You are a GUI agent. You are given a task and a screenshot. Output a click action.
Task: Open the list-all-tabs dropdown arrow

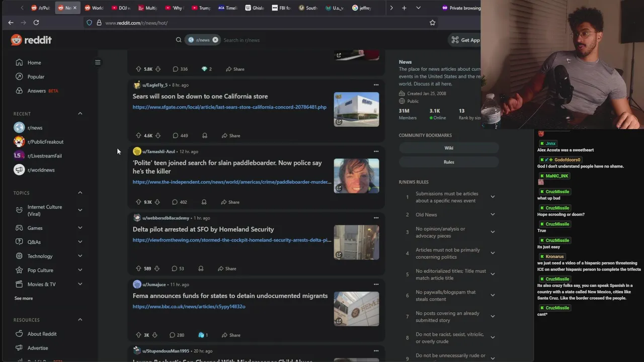(418, 8)
